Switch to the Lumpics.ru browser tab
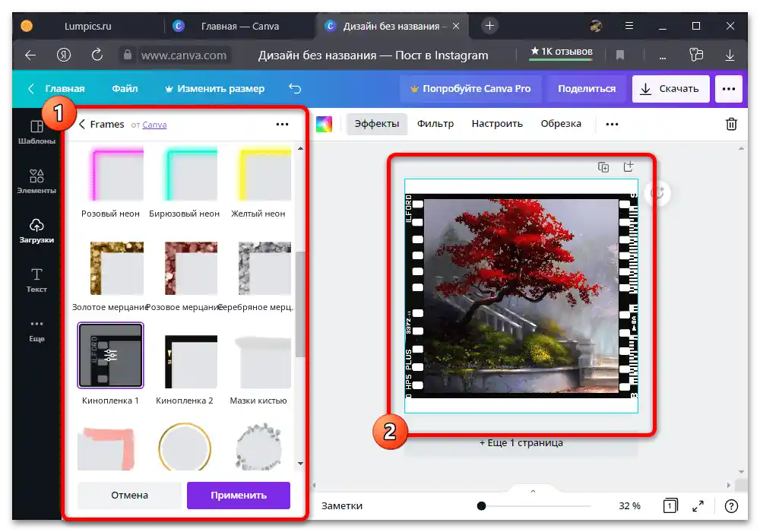The height and width of the screenshot is (532, 760). pos(87,26)
